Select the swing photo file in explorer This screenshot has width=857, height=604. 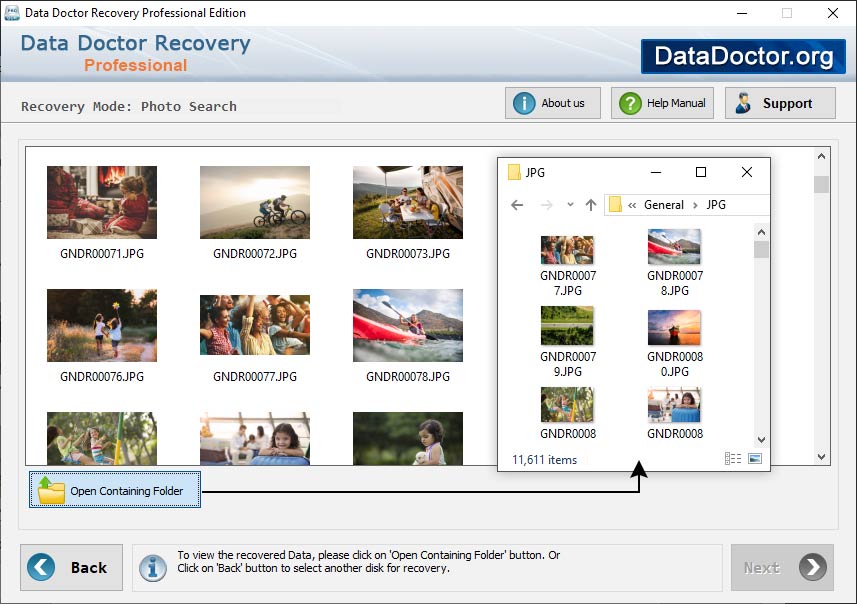tap(567, 413)
